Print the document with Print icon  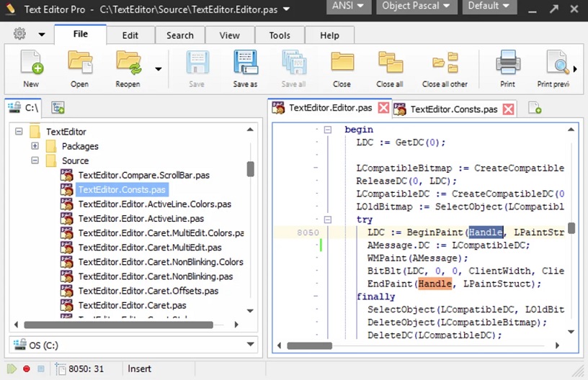pos(508,62)
